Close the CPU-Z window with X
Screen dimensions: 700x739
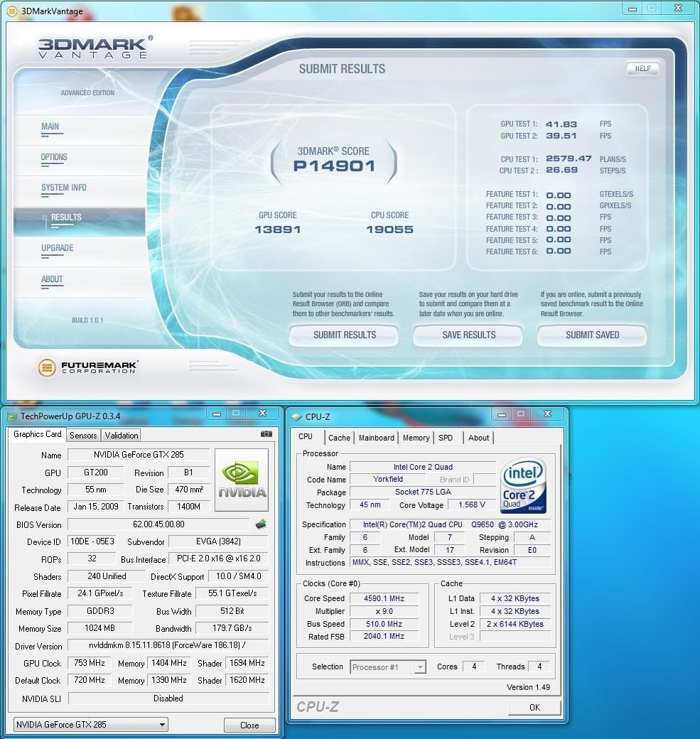[x=547, y=414]
